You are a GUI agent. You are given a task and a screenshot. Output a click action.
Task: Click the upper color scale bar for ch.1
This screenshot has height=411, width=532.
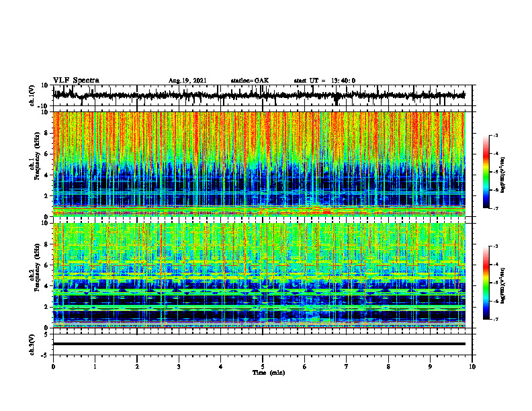point(486,172)
